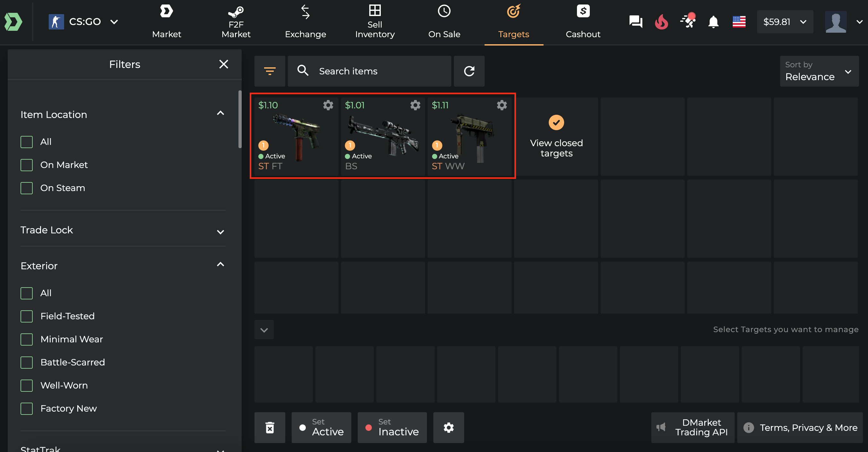Click the delete targets trash icon
This screenshot has width=868, height=452.
(x=270, y=427)
